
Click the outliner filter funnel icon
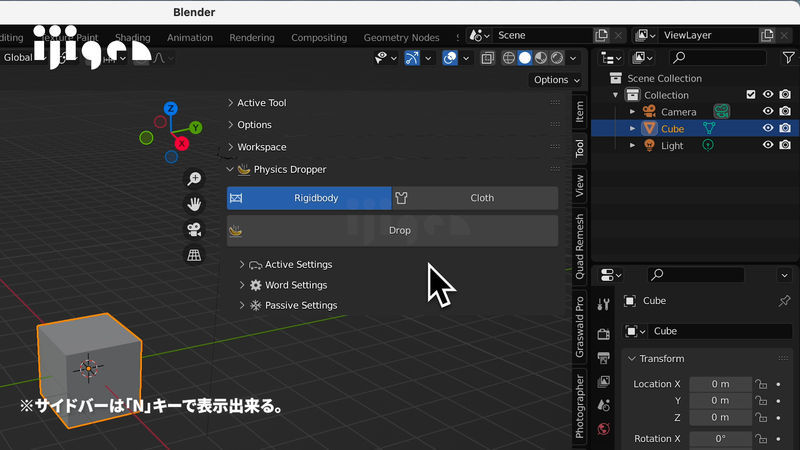click(x=788, y=58)
